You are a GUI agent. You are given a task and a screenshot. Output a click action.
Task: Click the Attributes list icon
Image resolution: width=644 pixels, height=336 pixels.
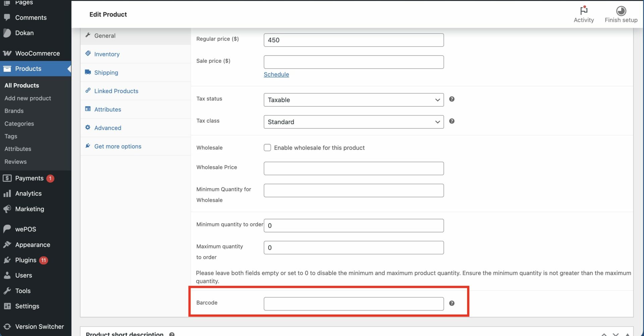pos(88,109)
